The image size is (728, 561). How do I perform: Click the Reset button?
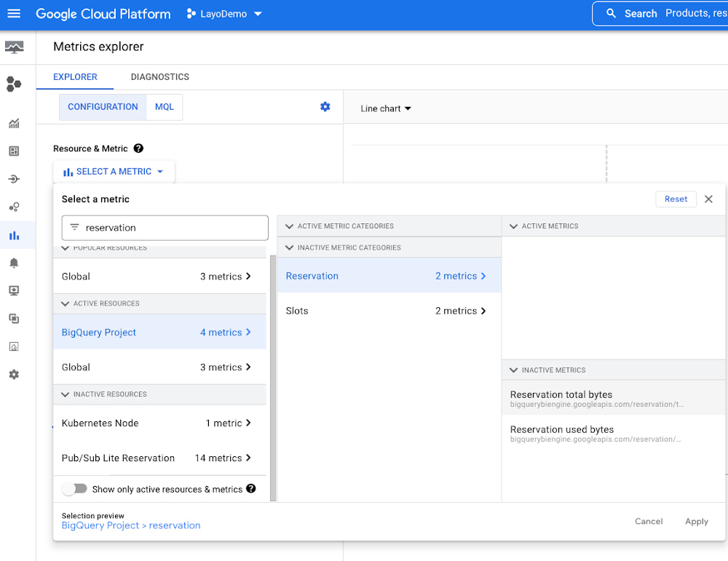(676, 199)
